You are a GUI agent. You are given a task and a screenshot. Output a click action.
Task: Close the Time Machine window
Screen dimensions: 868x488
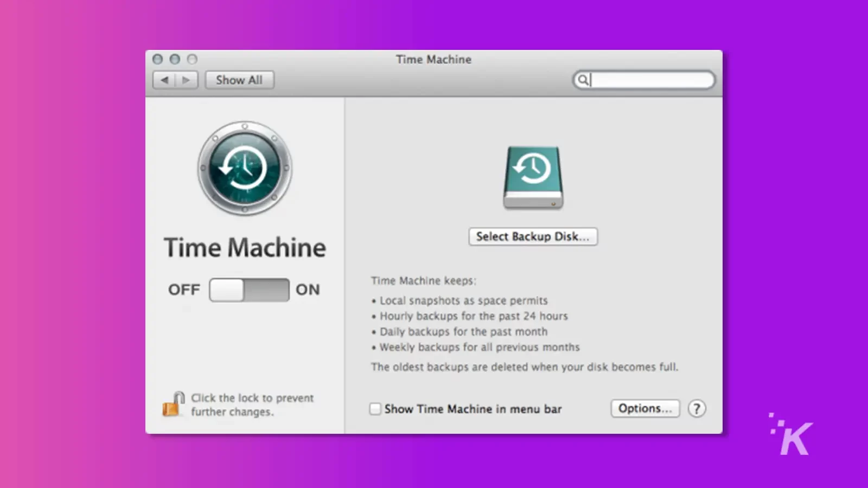pyautogui.click(x=158, y=59)
